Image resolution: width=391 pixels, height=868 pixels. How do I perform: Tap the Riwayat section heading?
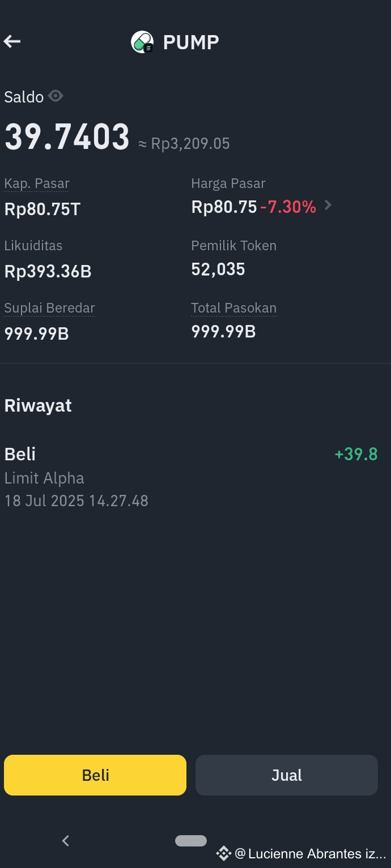pos(38,405)
